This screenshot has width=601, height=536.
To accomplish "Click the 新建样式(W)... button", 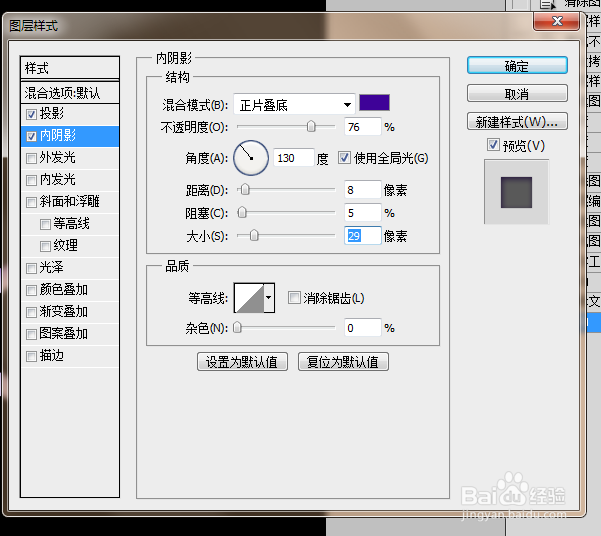I will pyautogui.click(x=517, y=122).
